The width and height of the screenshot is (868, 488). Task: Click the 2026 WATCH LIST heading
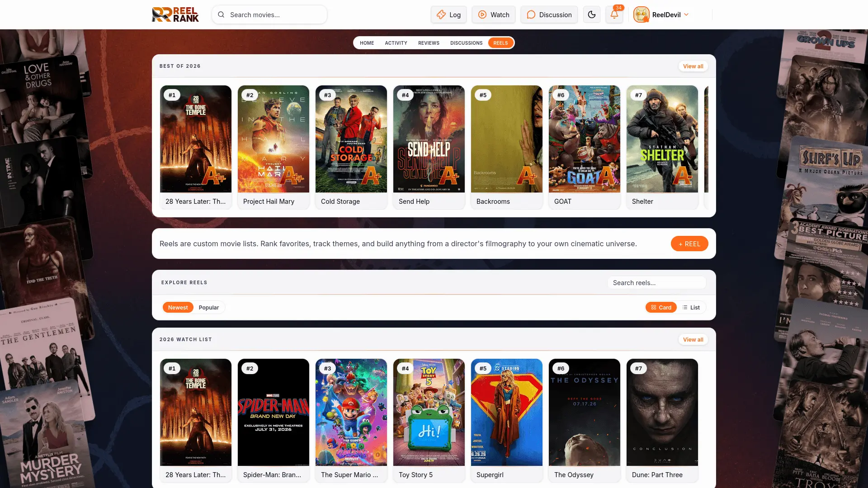pos(186,339)
